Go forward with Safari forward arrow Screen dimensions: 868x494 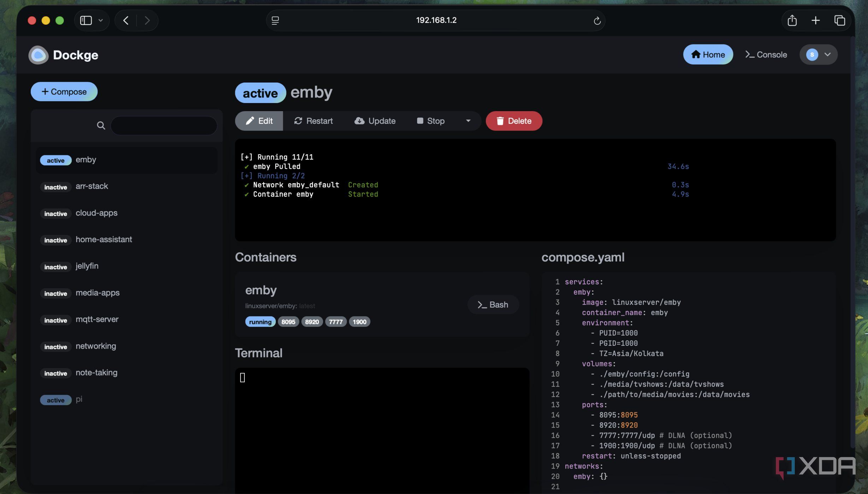(147, 20)
